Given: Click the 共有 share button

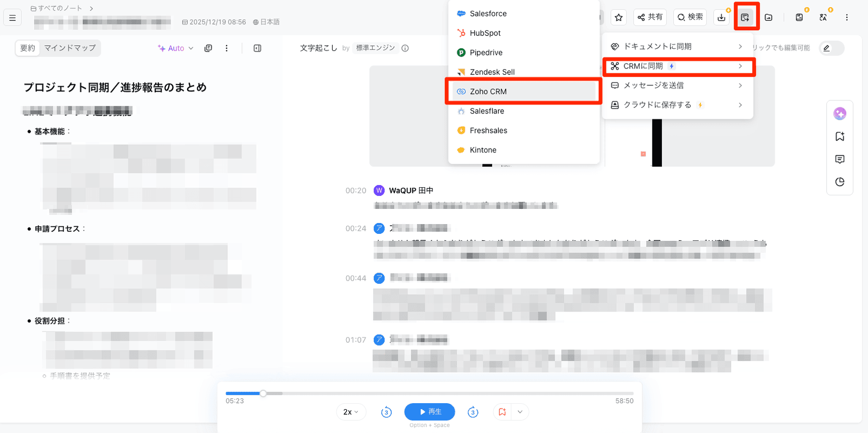Looking at the screenshot, I should 650,17.
